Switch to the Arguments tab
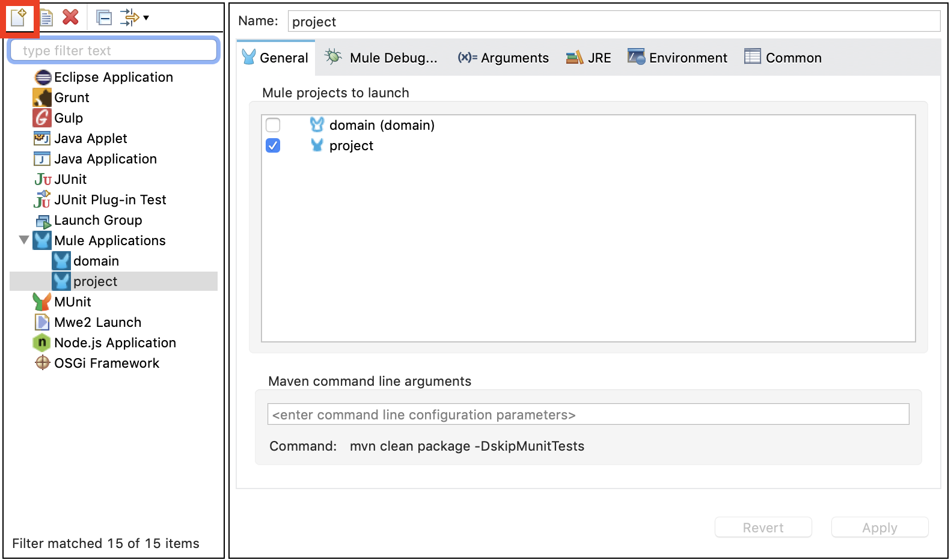 click(x=503, y=58)
